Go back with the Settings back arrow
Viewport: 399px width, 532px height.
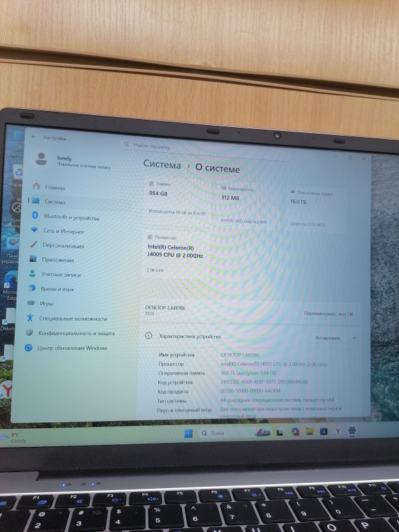34,137
